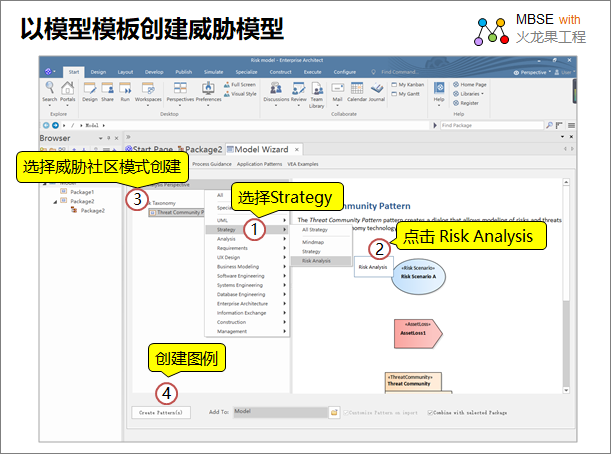Select Mindmap in Strategy submenu
The width and height of the screenshot is (612, 455).
coord(321,242)
